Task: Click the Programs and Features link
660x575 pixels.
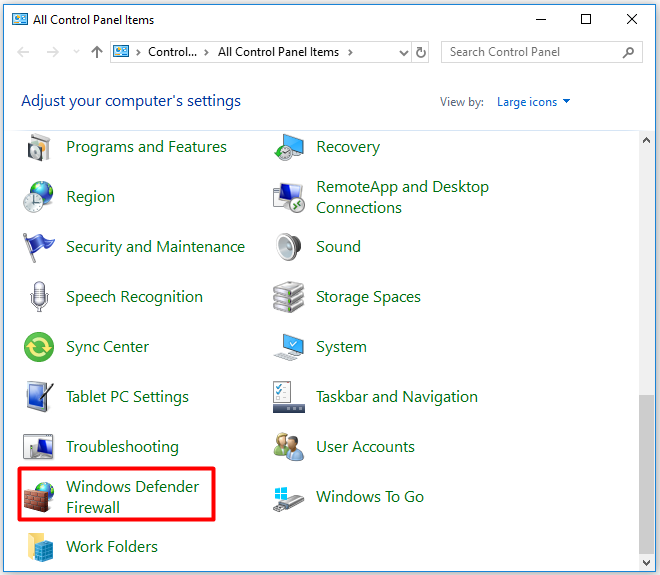Action: point(146,147)
